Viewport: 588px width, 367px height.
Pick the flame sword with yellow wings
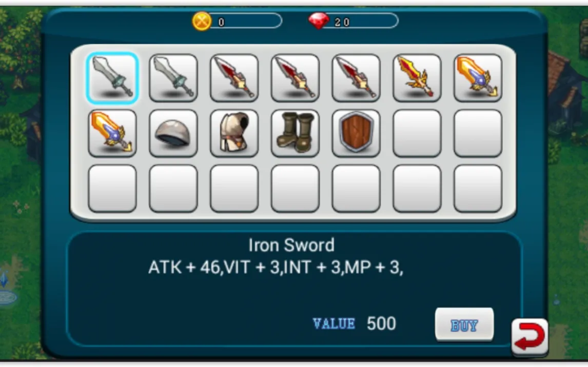click(x=417, y=78)
